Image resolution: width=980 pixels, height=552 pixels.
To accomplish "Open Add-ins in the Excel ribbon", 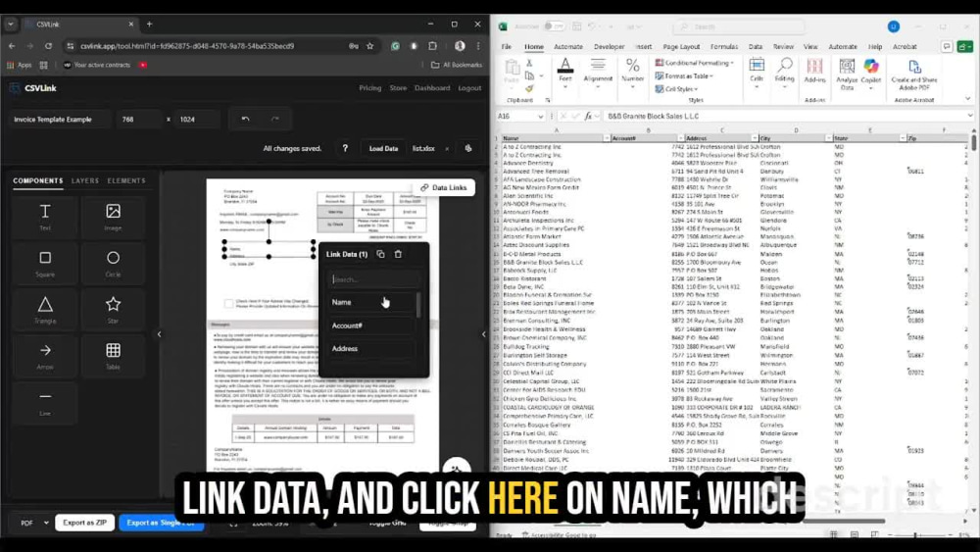I will 814,72.
